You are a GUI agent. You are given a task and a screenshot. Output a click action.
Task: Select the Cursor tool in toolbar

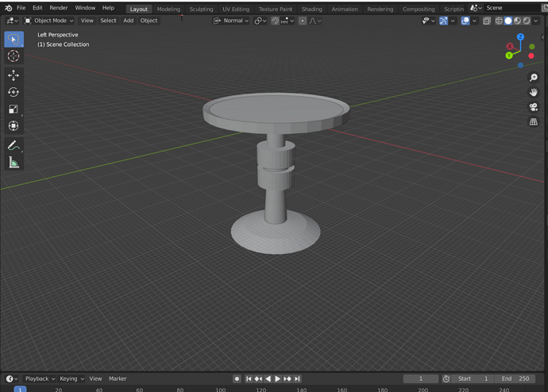[x=14, y=56]
